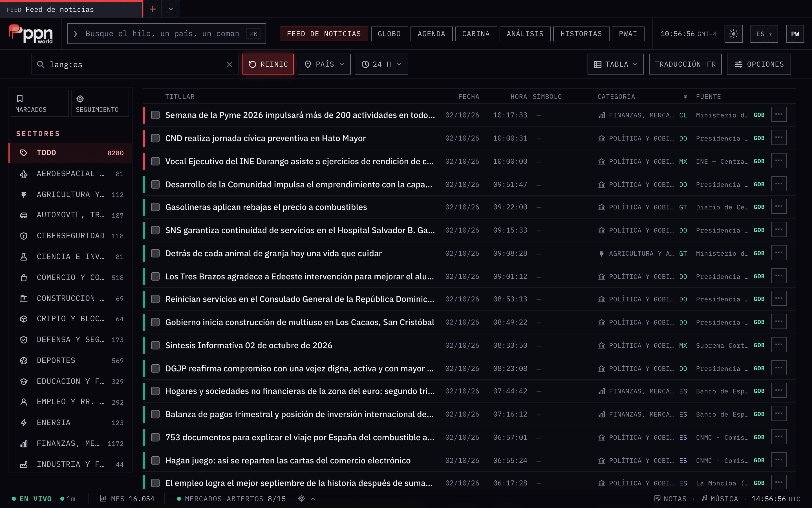Click the Mercados abiertos 8/15 status
Viewport: 812px width, 508px height.
pyautogui.click(x=231, y=499)
